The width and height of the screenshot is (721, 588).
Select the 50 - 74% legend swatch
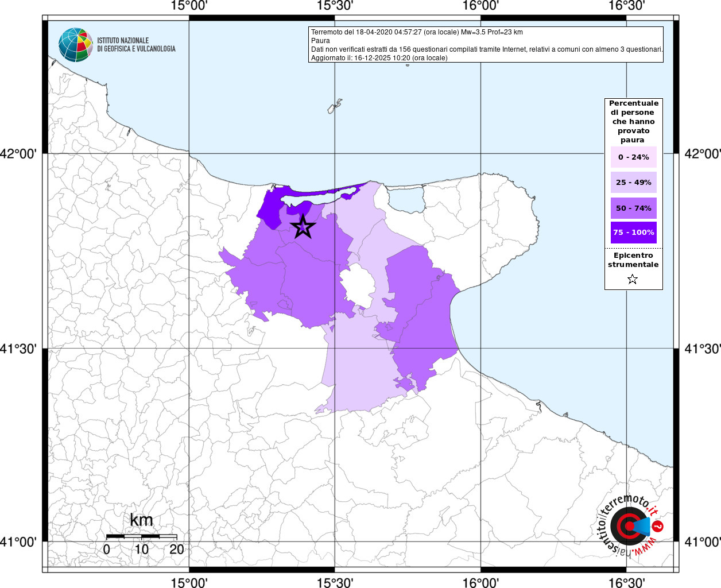tap(633, 208)
